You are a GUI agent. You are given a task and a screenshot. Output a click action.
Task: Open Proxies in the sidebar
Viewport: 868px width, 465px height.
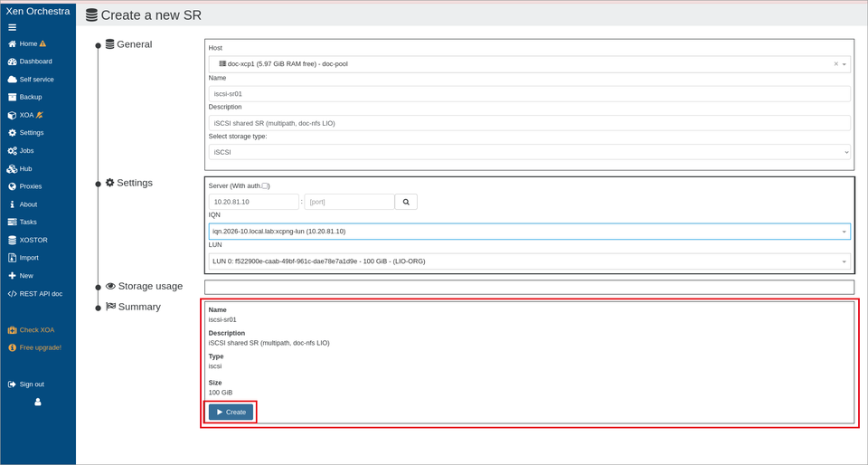tap(31, 186)
